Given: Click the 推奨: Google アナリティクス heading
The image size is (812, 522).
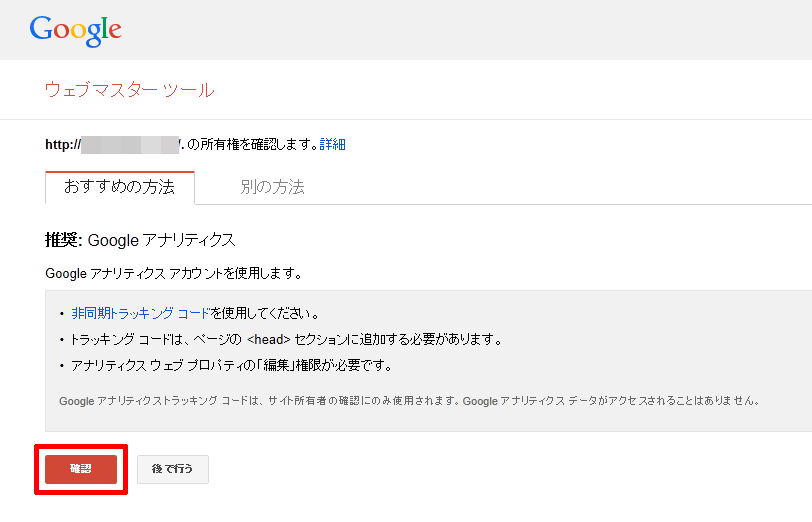Looking at the screenshot, I should pyautogui.click(x=140, y=240).
